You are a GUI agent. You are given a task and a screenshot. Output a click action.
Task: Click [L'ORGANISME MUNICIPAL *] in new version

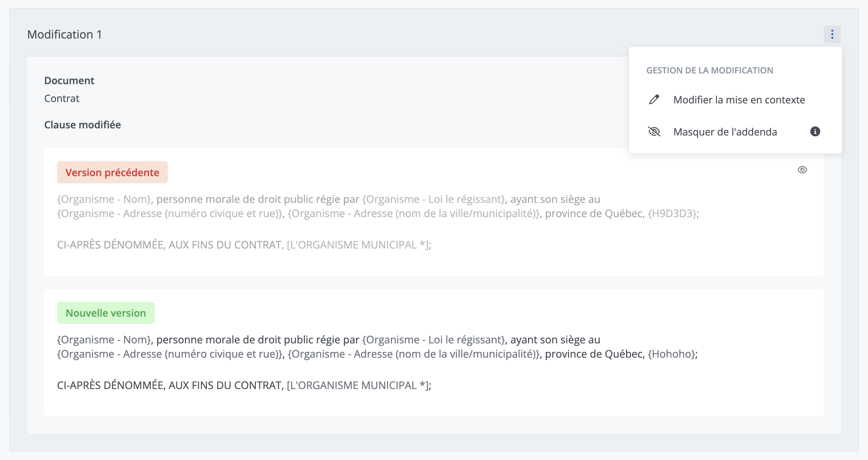pyautogui.click(x=357, y=385)
